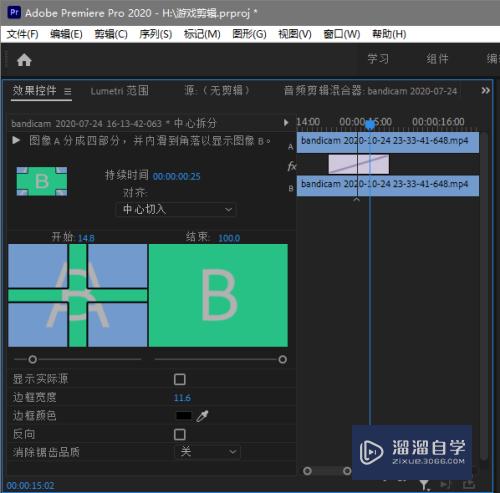
Task: Open the 窗口(W) menu
Action: tap(342, 34)
